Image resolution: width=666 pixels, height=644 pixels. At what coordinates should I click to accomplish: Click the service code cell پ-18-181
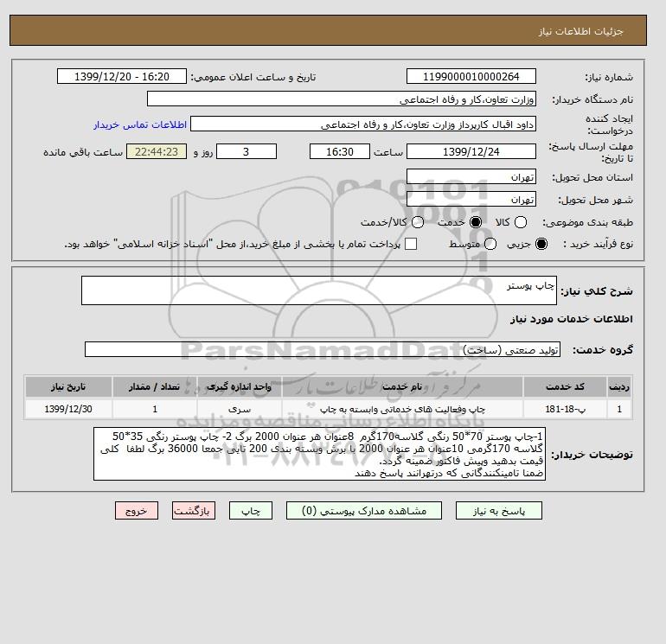565,409
